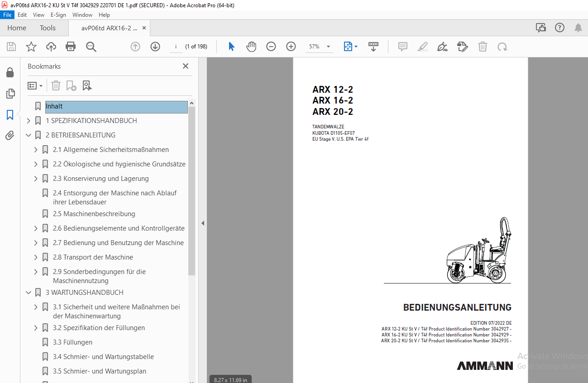Image resolution: width=588 pixels, height=383 pixels.
Task: Click the page number input field
Action: 176,47
